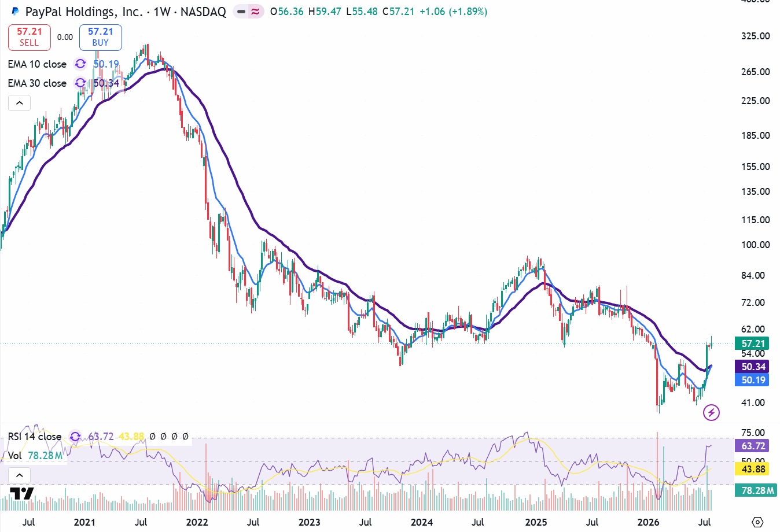Click the blue 57.21 BUY button
Screen dimensions: 780x532
point(101,37)
